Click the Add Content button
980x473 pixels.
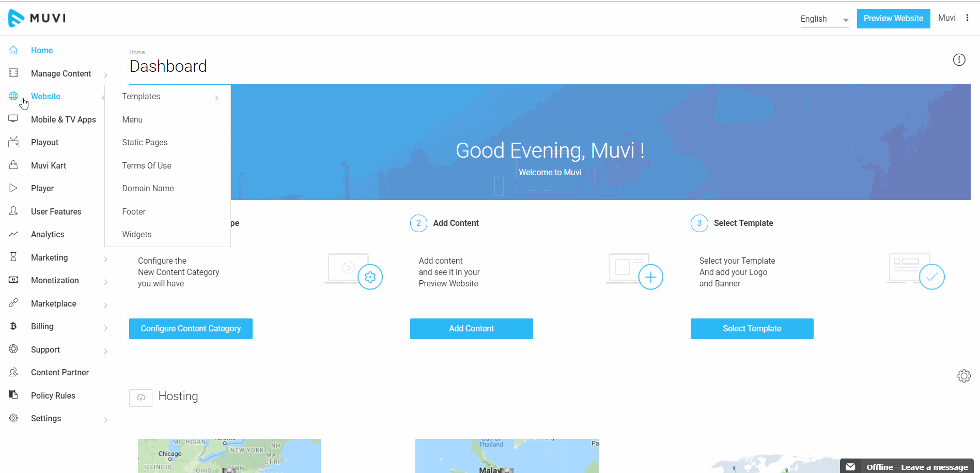pos(471,329)
